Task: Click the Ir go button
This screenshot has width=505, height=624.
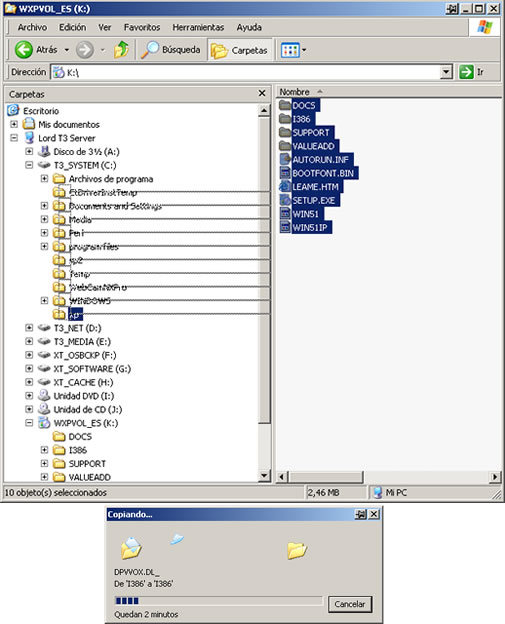Action: coord(472,72)
